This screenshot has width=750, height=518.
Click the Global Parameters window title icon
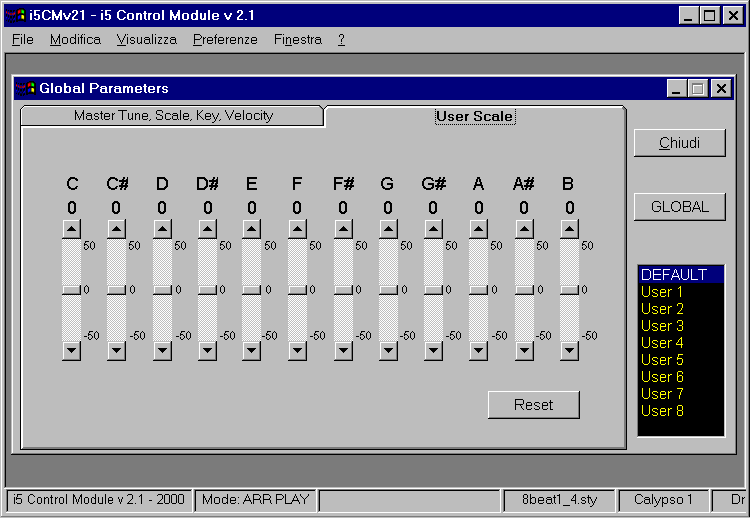[x=26, y=89]
